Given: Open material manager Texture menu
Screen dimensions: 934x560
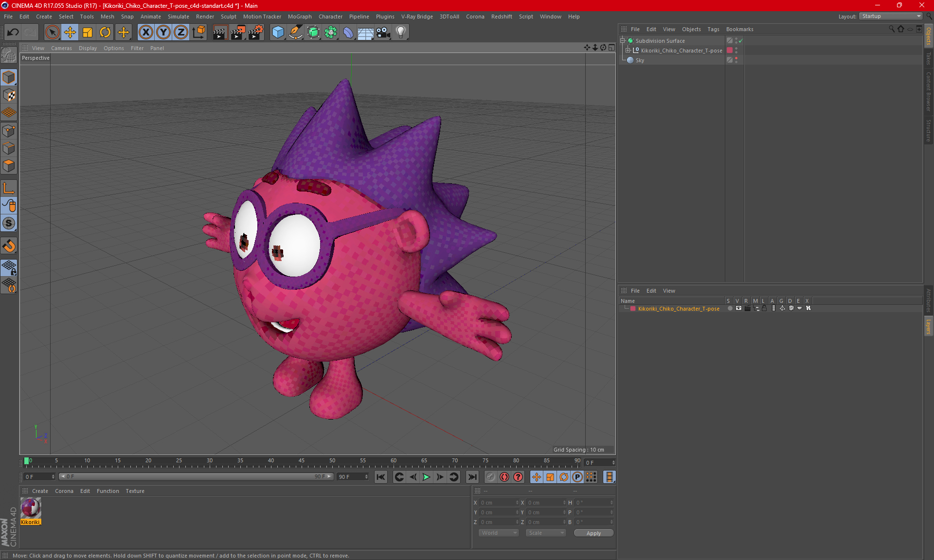Looking at the screenshot, I should [135, 491].
